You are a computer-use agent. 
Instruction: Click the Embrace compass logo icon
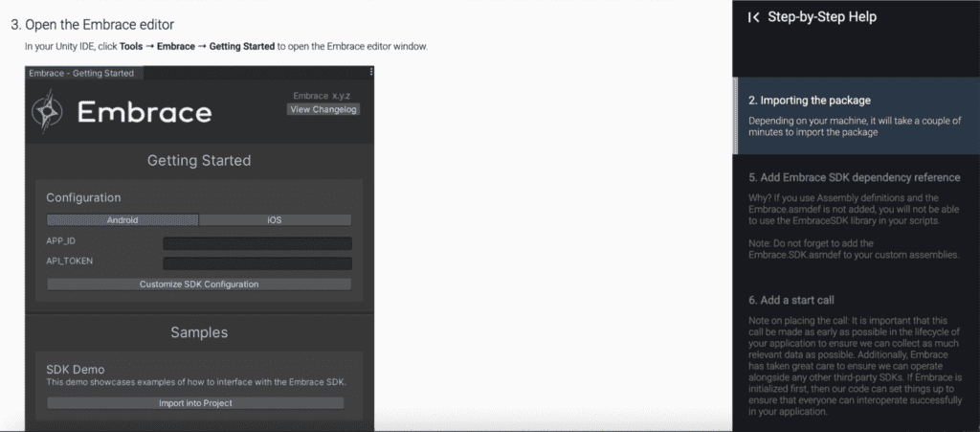coord(48,112)
